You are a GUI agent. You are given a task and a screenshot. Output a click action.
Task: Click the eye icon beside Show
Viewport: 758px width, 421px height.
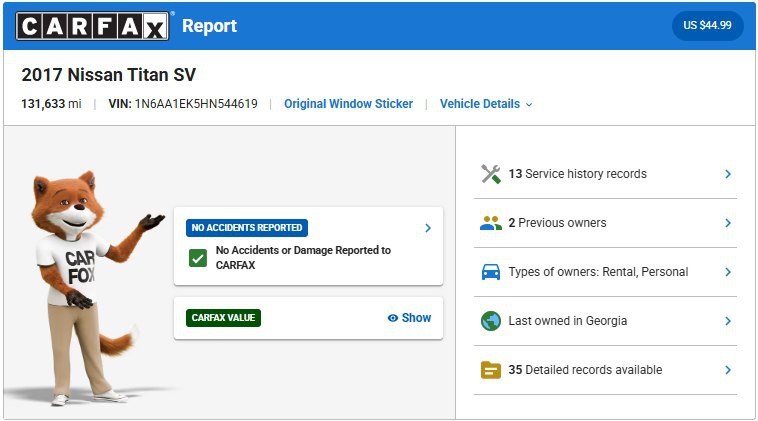[393, 318]
